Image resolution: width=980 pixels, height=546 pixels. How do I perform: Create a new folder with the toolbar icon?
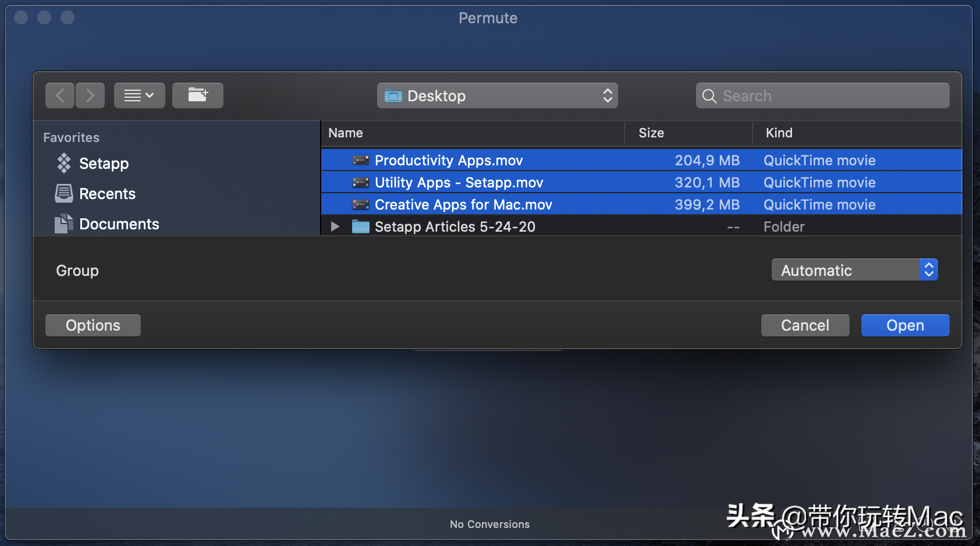198,95
